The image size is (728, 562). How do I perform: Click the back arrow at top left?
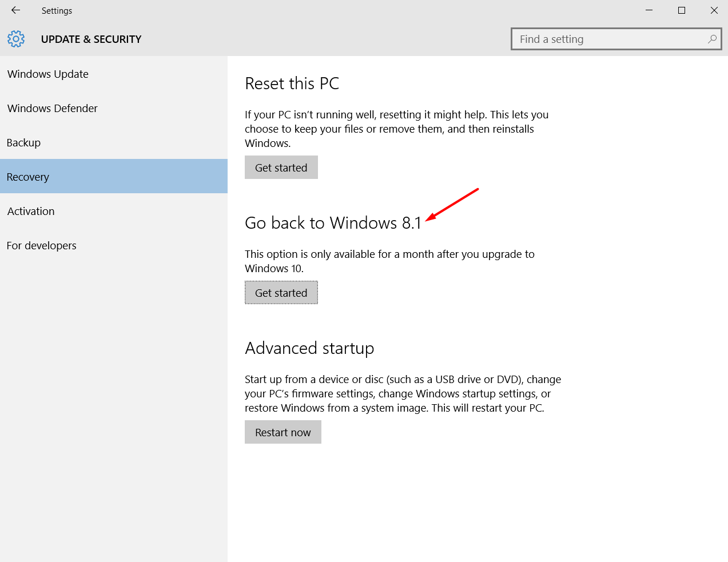pos(15,10)
